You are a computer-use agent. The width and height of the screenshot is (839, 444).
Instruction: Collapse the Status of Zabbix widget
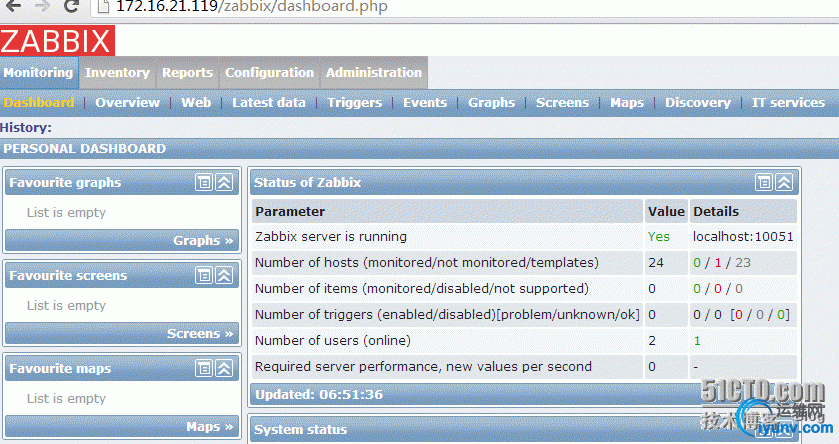coord(784,182)
